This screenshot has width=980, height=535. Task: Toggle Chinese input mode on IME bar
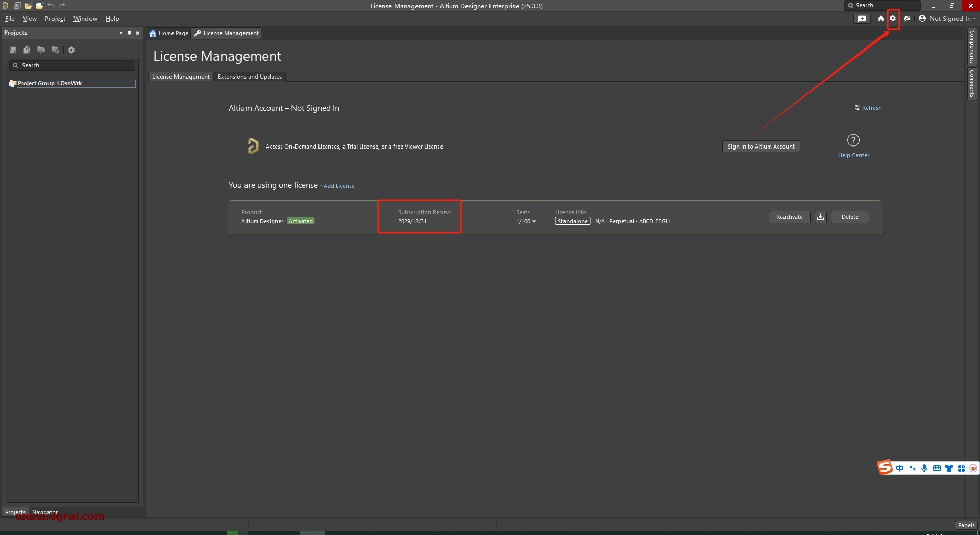(900, 468)
